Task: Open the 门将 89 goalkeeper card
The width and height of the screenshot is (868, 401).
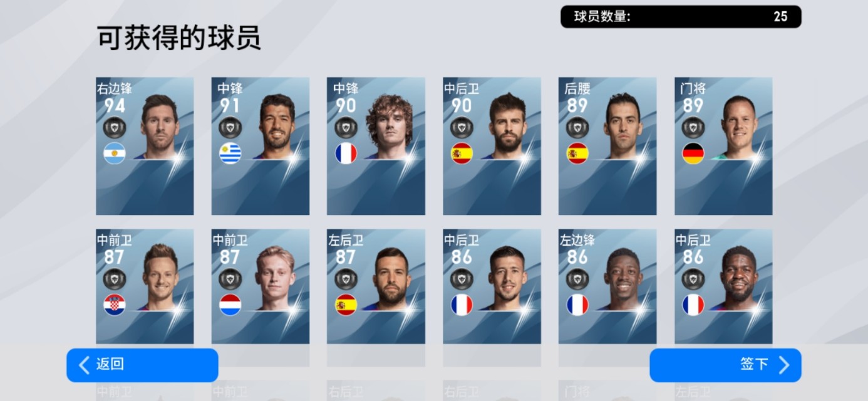Action: (723, 146)
